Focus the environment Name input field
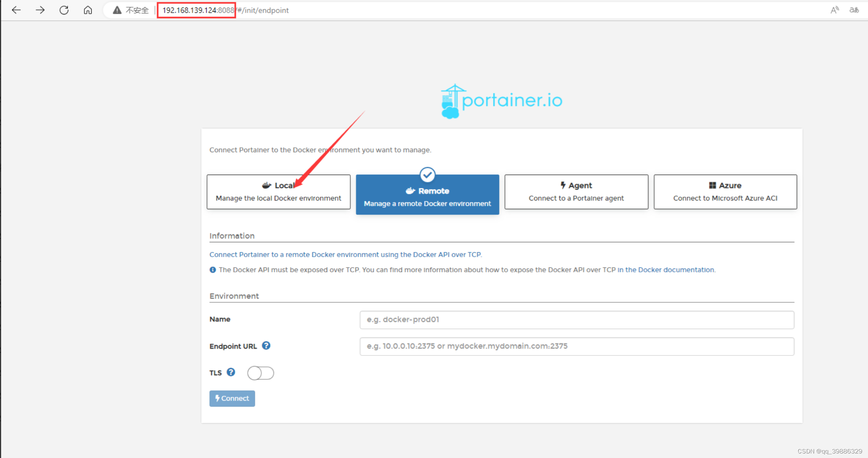This screenshot has width=868, height=458. (x=577, y=320)
